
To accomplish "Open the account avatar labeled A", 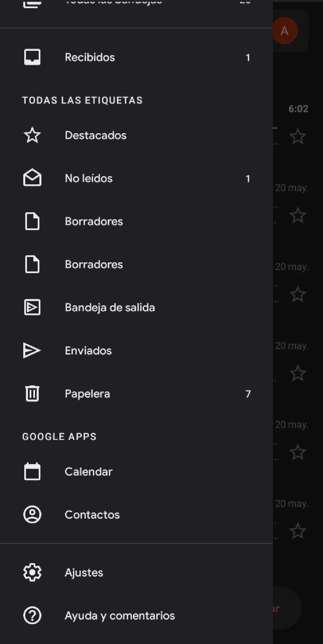I will point(285,31).
